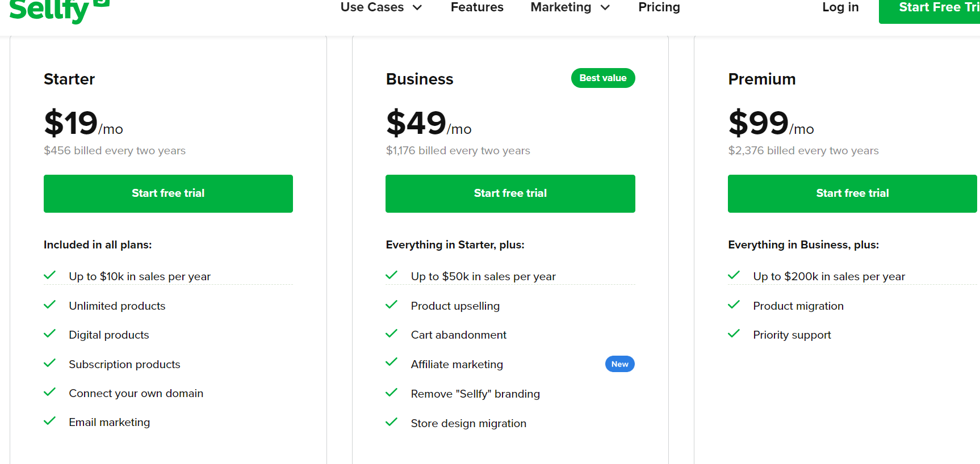The image size is (980, 464).
Task: Expand the Use Cases dropdown
Action: point(372,7)
